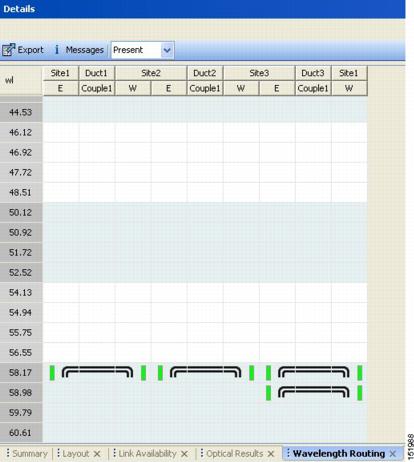The width and height of the screenshot is (414, 462).
Task: Click the Duct2 column header
Action: click(x=205, y=73)
